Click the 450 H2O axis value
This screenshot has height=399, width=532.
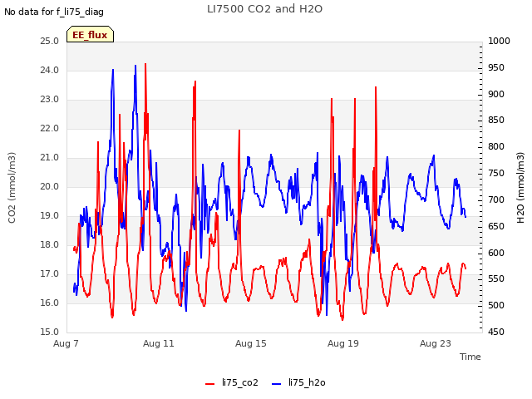pyautogui.click(x=496, y=332)
